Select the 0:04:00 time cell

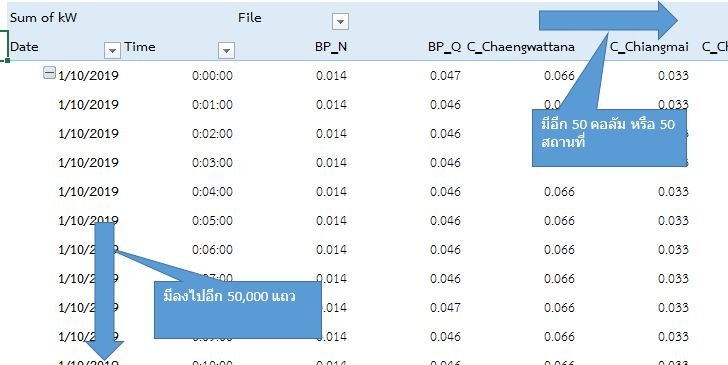click(x=212, y=192)
